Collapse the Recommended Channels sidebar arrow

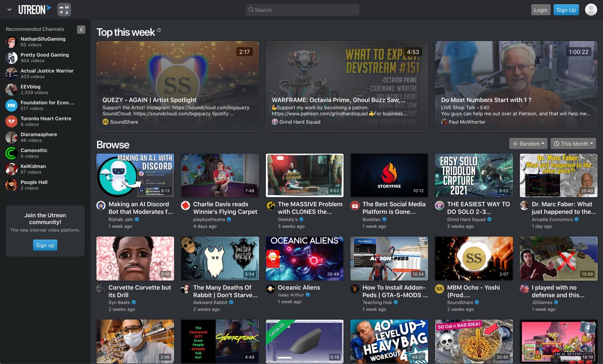[x=81, y=29]
